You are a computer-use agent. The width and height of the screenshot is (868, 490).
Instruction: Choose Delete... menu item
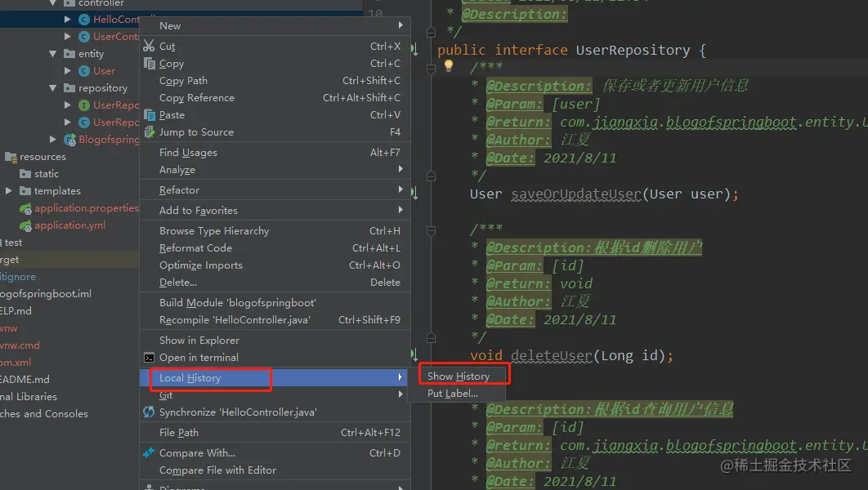pos(275,282)
